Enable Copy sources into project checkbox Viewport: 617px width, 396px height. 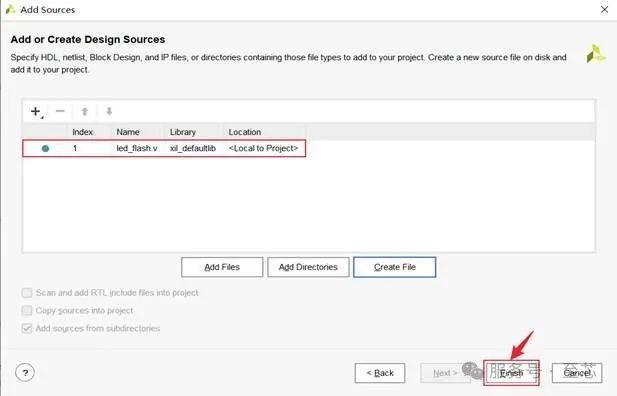(27, 310)
